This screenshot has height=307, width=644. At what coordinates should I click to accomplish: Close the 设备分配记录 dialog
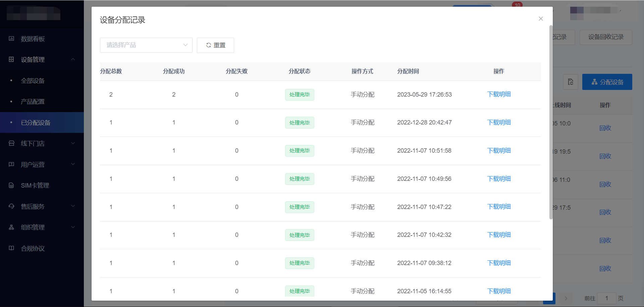541,19
